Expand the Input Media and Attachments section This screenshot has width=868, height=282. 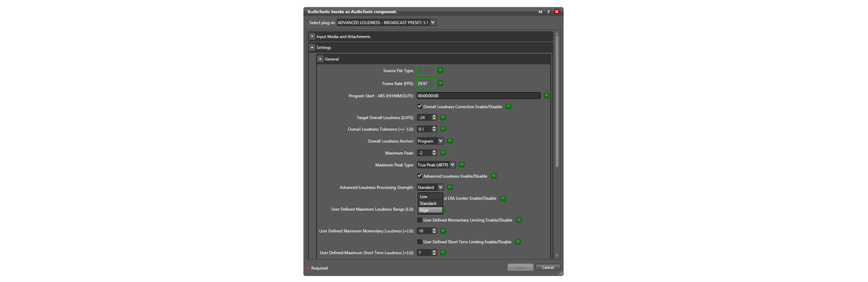[x=312, y=36]
